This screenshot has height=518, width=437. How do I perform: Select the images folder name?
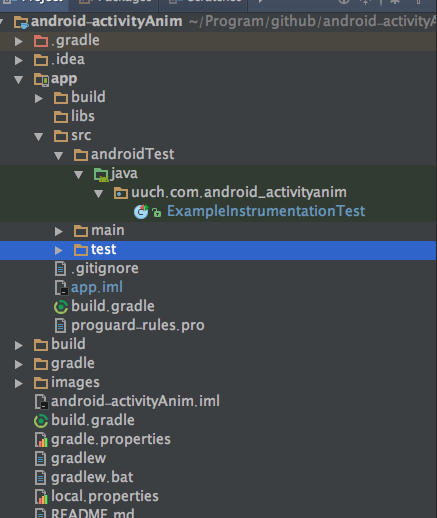click(x=75, y=383)
